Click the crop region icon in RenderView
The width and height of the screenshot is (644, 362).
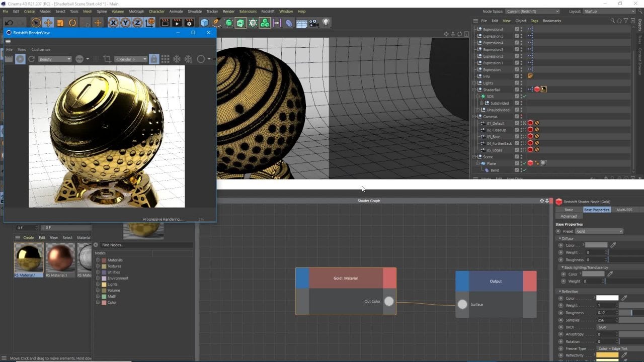pos(107,59)
